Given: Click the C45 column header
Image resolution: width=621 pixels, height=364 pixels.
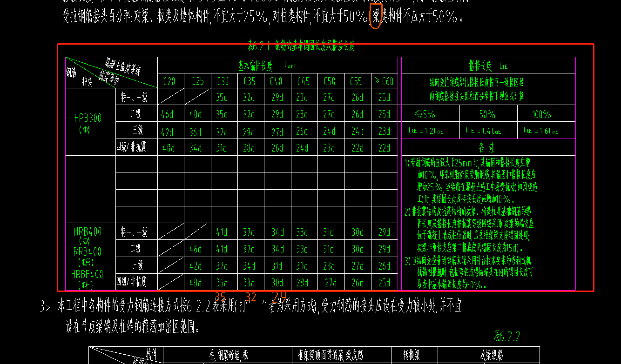Looking at the screenshot, I should [303, 81].
